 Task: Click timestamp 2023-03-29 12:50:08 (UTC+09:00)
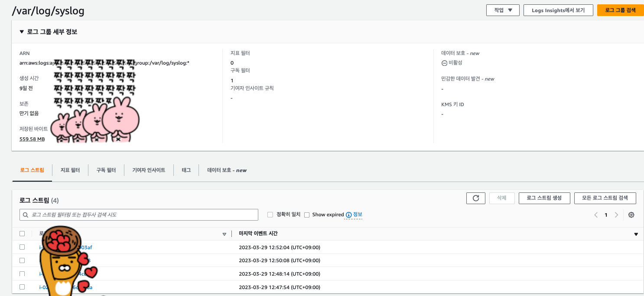tap(280, 260)
